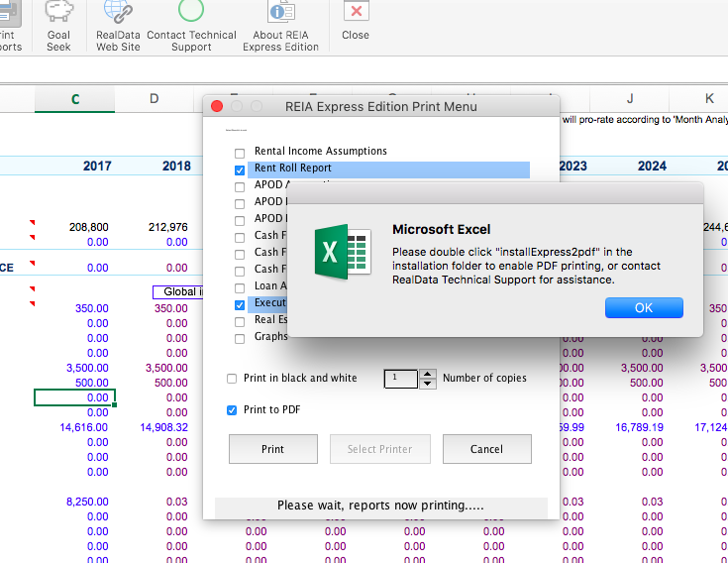Click cell showing 14,908.32
Viewport: 728px width, 563px height.
point(163,427)
